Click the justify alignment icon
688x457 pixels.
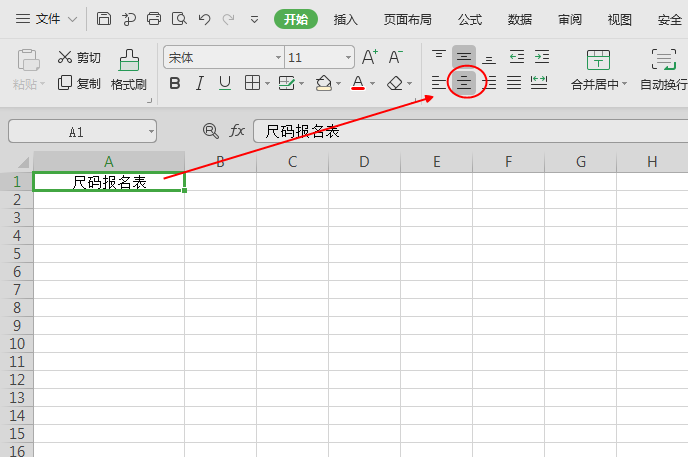point(514,82)
